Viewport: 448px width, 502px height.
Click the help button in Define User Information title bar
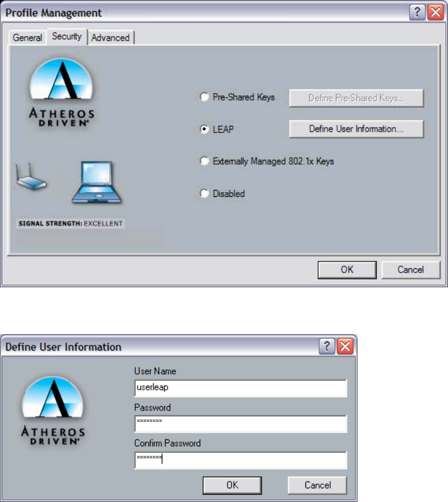pyautogui.click(x=327, y=346)
